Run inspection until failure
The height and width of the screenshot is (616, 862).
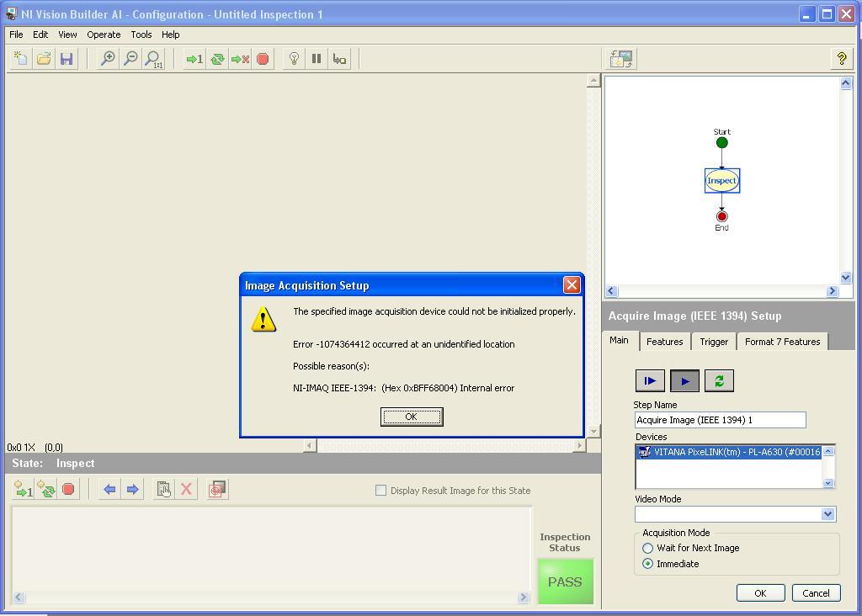[x=240, y=59]
